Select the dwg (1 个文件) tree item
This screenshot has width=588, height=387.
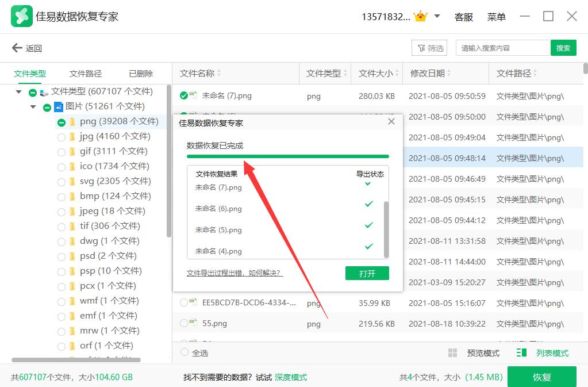[110, 241]
